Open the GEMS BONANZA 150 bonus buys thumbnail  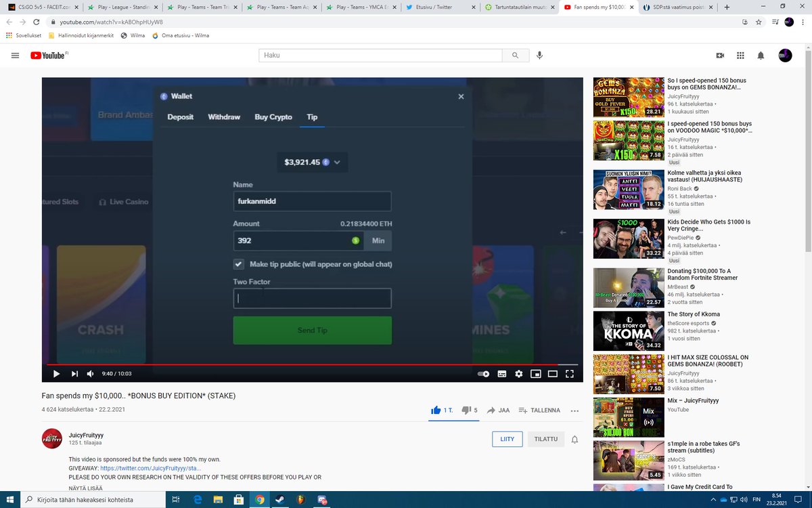tap(629, 97)
